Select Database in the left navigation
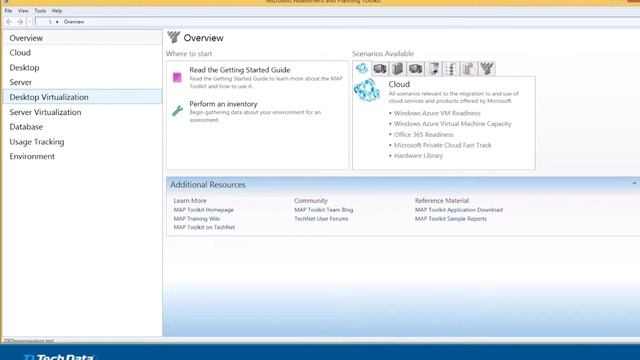The image size is (640, 360). [x=82, y=127]
